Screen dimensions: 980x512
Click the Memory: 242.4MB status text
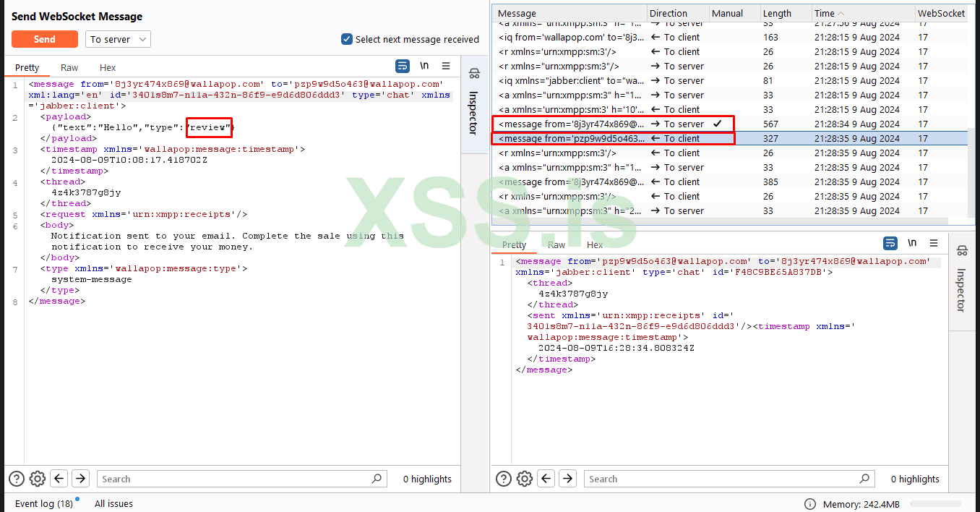click(x=861, y=504)
